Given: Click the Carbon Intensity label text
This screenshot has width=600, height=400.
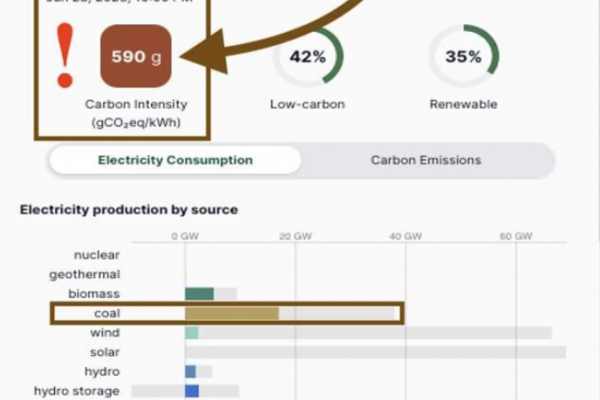Looking at the screenshot, I should [136, 104].
